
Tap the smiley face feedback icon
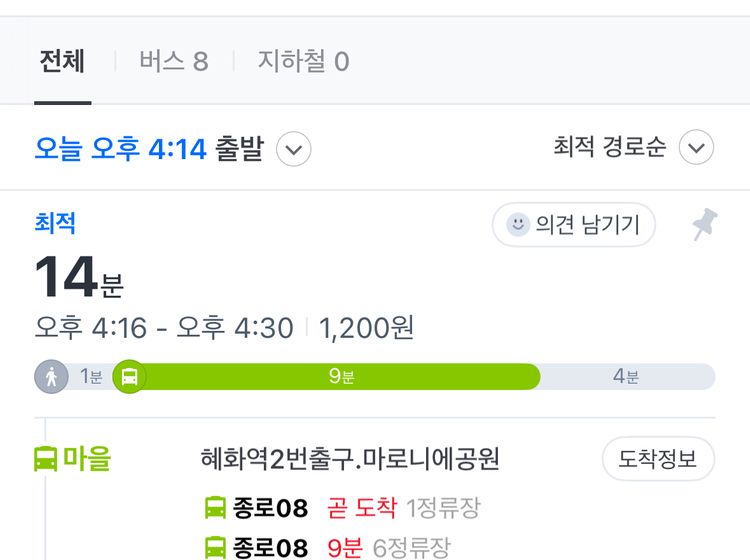coord(518,224)
